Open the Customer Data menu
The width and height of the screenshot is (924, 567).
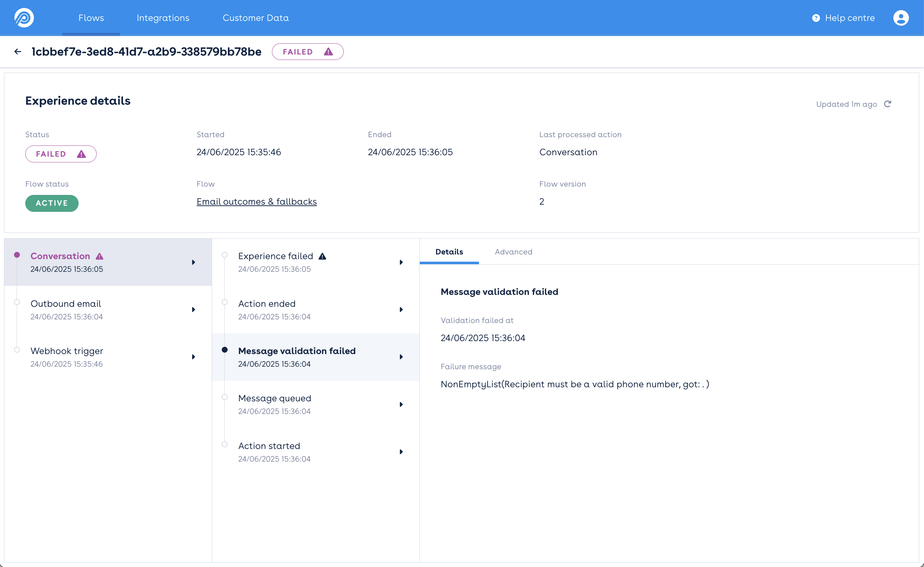point(255,18)
